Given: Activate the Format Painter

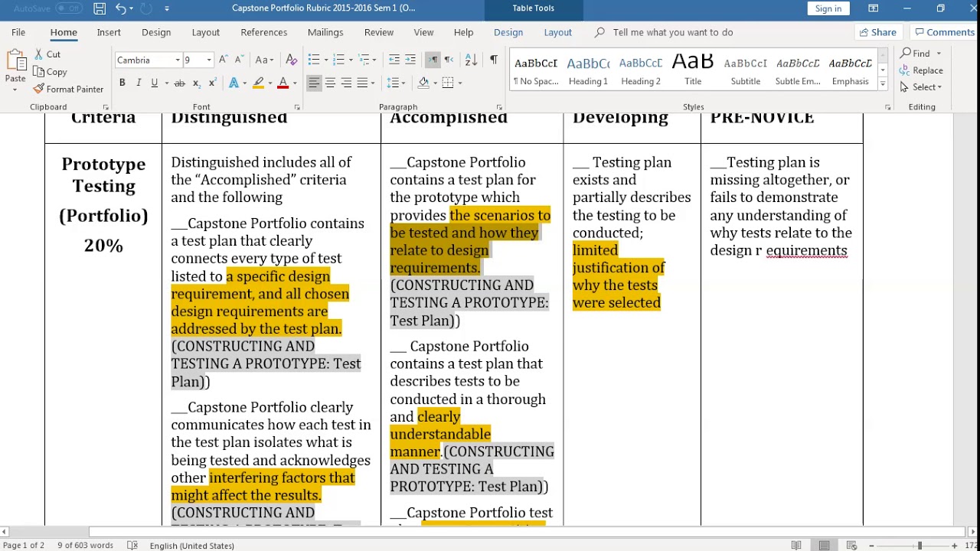Looking at the screenshot, I should [x=68, y=89].
